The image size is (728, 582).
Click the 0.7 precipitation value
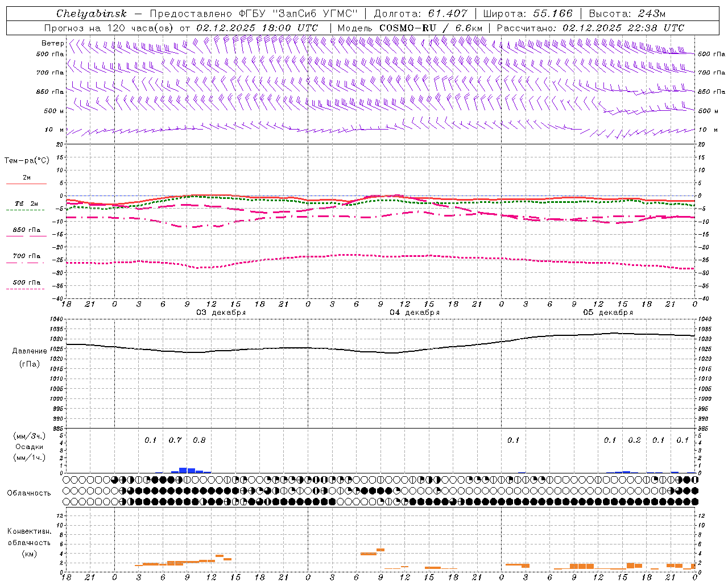[175, 440]
